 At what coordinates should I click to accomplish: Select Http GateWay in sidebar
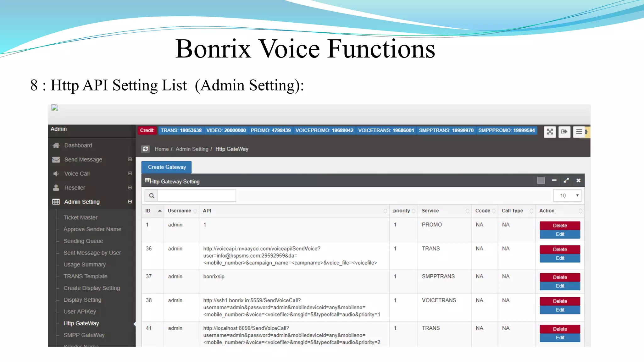click(x=81, y=323)
